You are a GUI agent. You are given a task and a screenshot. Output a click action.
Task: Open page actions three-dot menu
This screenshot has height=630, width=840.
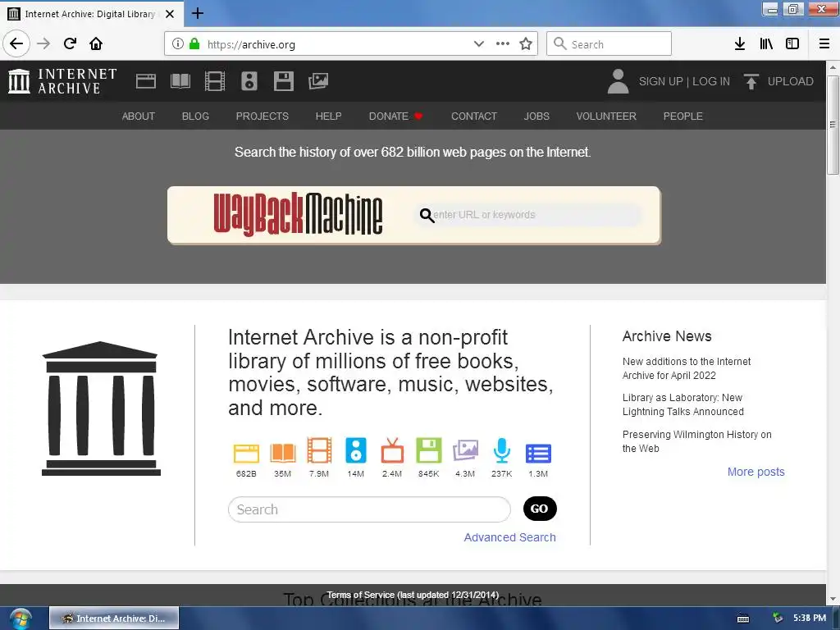[503, 44]
